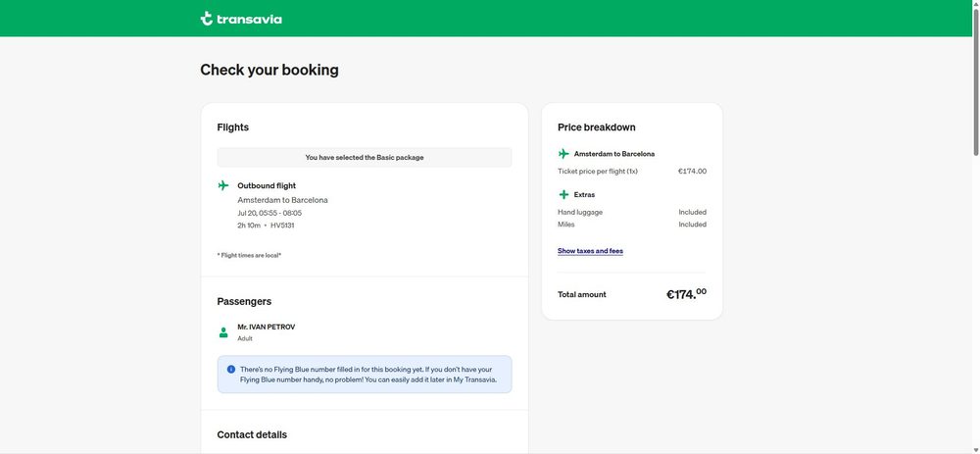Click the 'Total amount' label
Viewport: 980px width, 454px height.
tap(582, 294)
